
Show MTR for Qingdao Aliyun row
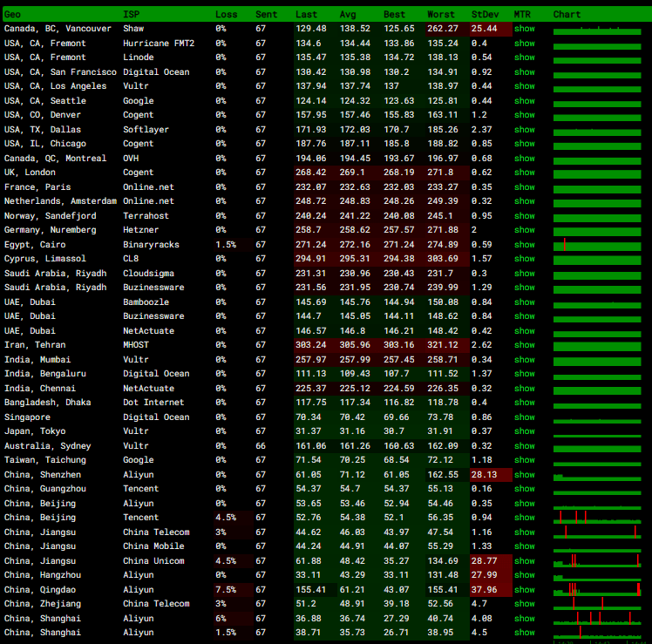pos(525,590)
